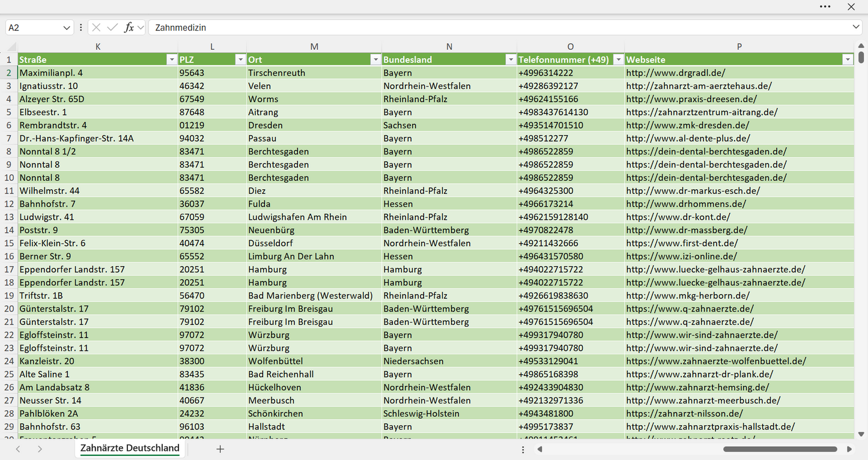Open the Straße column filter dropdown
Screen dimensions: 868x460
click(171, 59)
